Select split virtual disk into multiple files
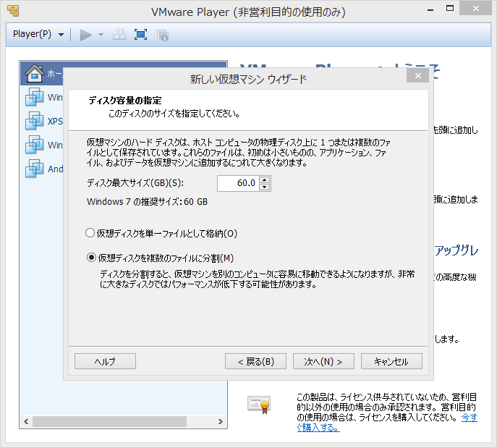 coord(160,258)
